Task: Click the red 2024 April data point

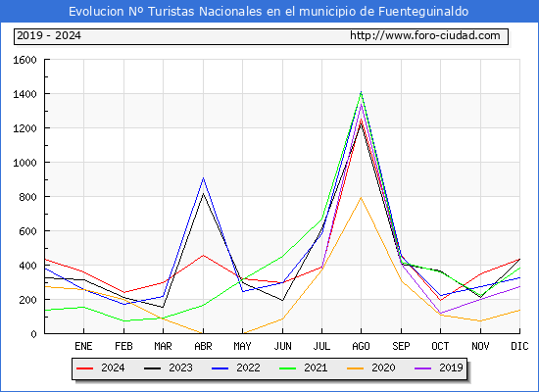Action: coord(203,255)
